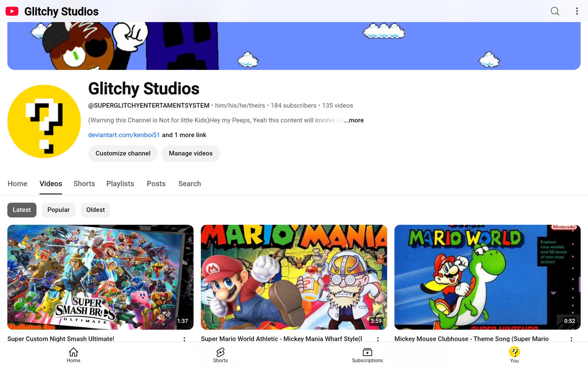The image size is (588, 368).
Task: Play the Super Smash Bros Ultimate thumbnail
Action: (x=101, y=277)
